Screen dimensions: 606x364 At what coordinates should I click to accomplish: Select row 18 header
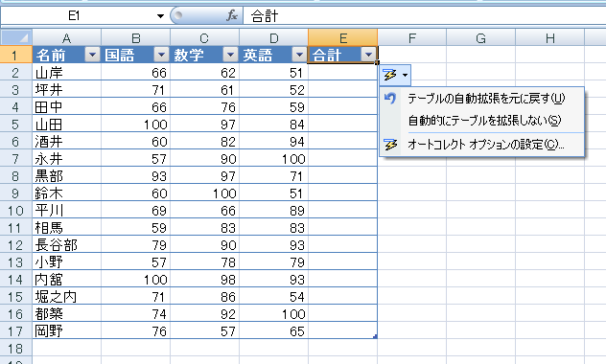16,348
